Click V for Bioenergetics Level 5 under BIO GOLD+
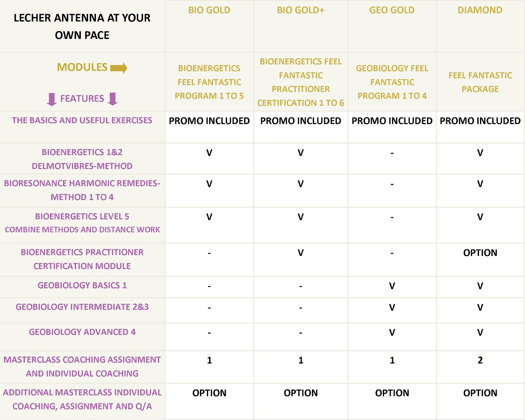Viewport: 525px width, 420px height. tap(301, 217)
